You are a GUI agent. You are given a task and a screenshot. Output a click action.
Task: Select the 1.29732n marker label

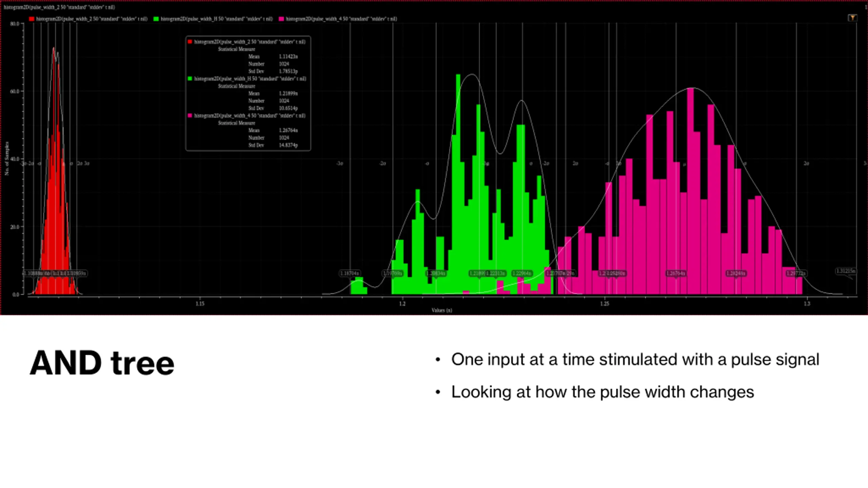coord(796,273)
